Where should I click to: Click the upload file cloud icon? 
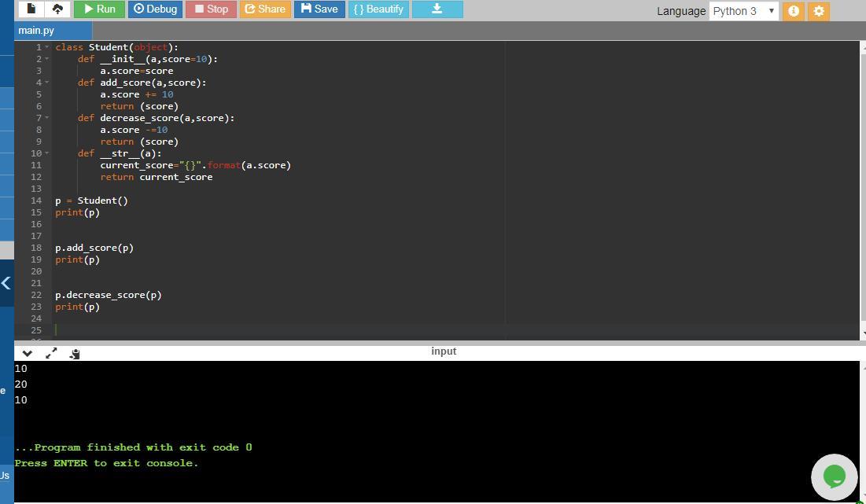(57, 9)
